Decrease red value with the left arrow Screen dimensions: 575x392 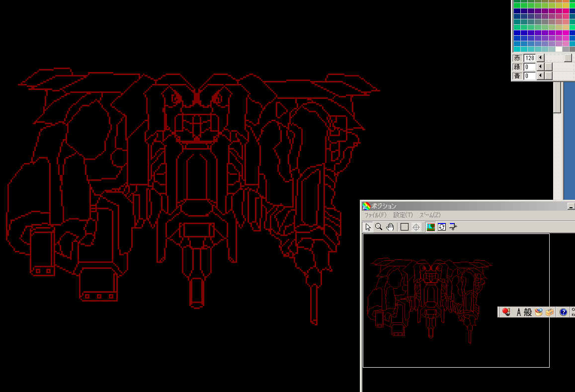click(541, 58)
